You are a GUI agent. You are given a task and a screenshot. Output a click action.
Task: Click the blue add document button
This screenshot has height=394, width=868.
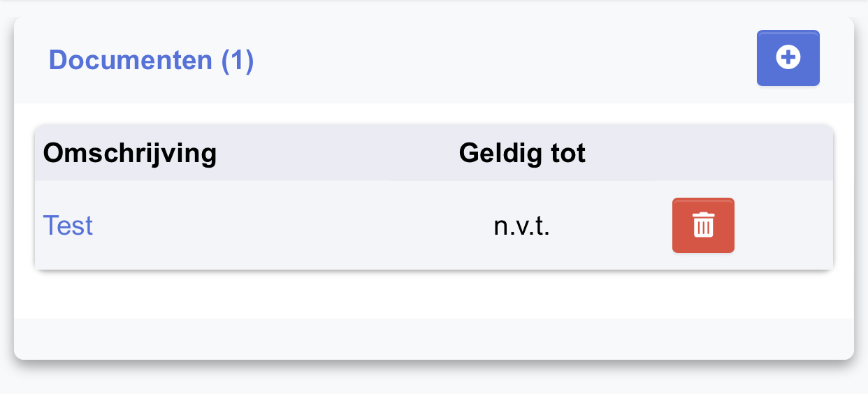tap(788, 58)
